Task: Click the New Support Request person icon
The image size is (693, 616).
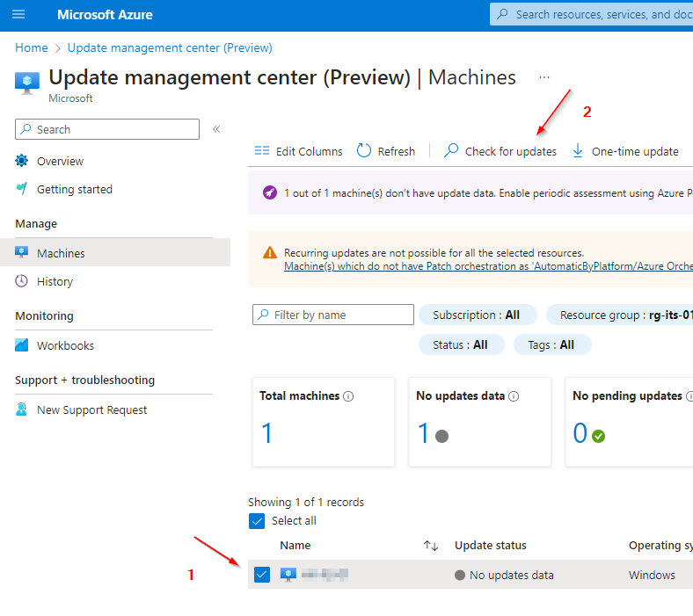Action: coord(21,409)
